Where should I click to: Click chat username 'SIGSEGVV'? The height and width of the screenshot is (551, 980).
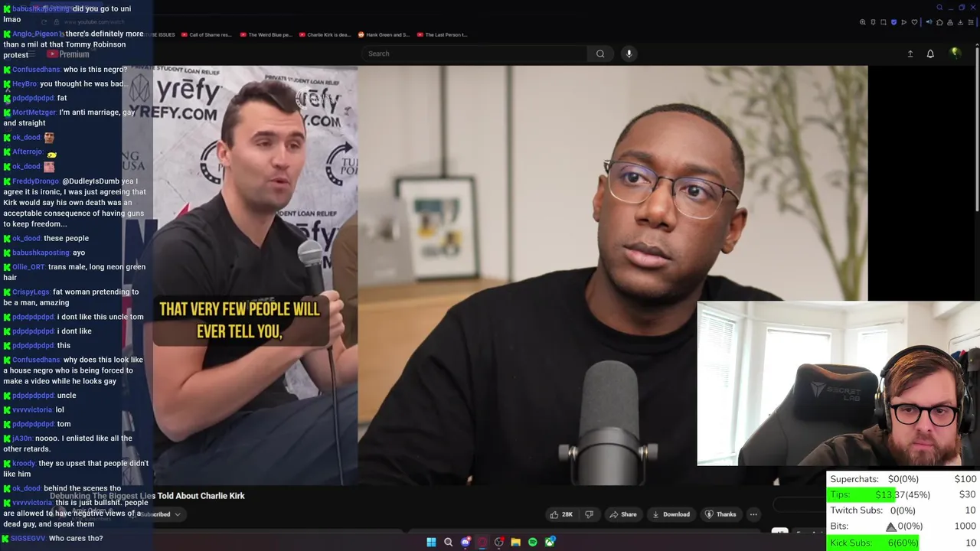29,539
